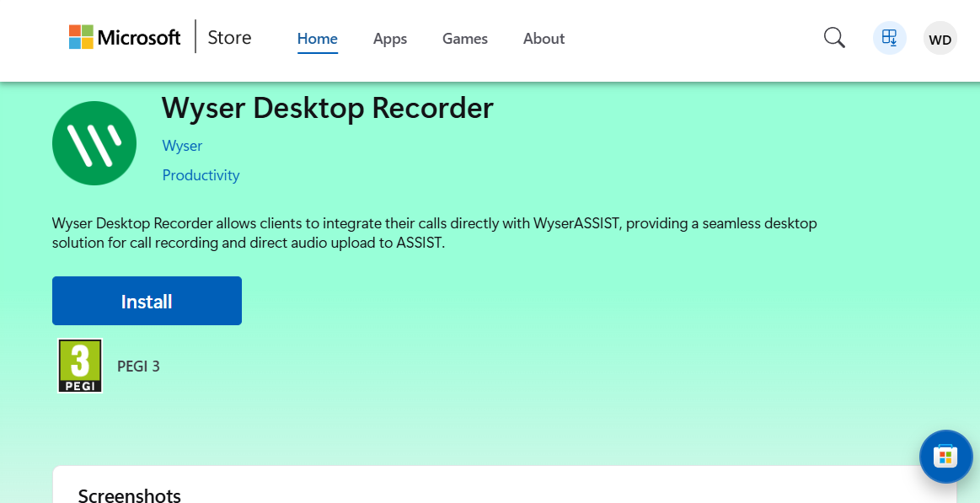Switch to the Apps tab
The width and height of the screenshot is (980, 503).
pos(390,39)
